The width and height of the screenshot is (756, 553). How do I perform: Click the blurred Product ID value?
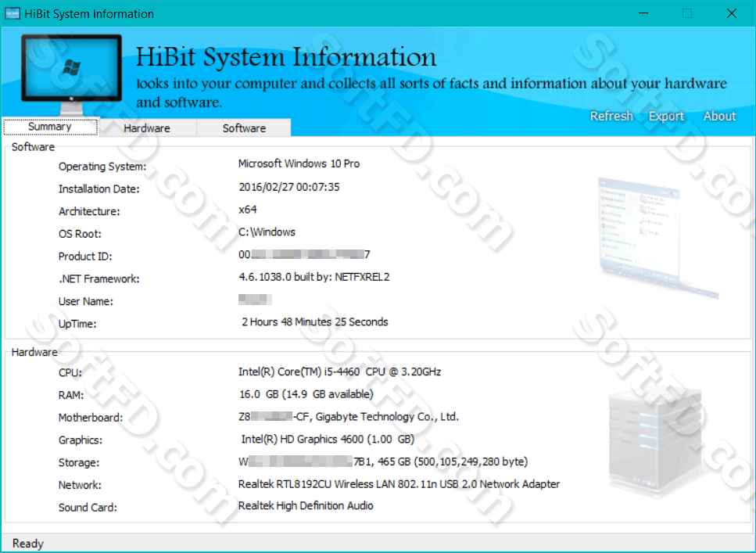[x=304, y=254]
